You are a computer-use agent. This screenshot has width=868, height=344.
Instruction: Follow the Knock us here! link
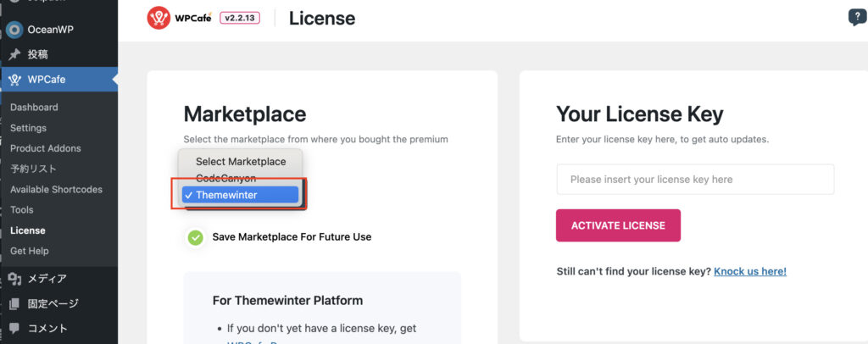coord(749,271)
